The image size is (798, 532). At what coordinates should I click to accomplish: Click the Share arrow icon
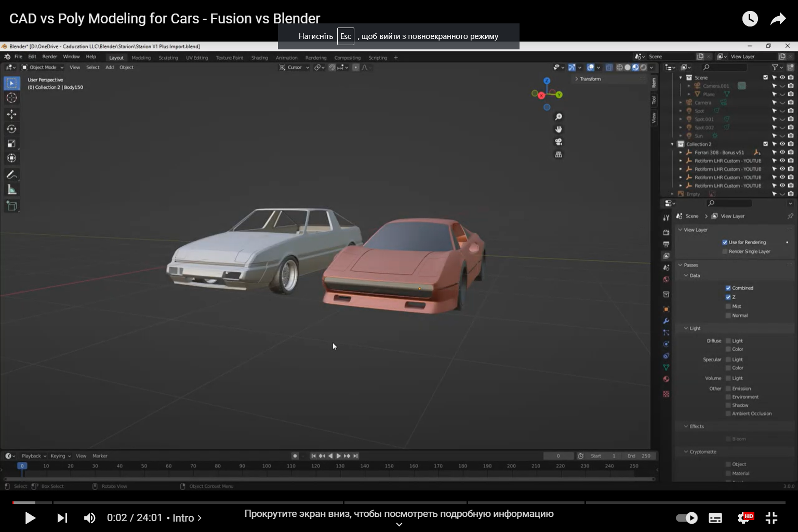[778, 19]
